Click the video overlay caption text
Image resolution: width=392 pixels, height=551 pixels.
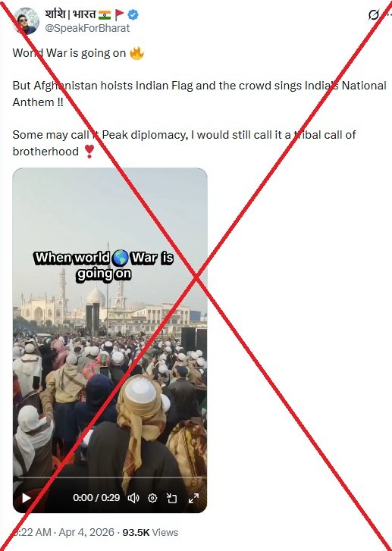click(104, 266)
